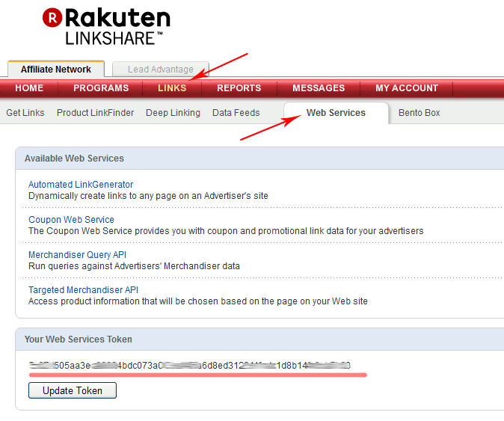
Task: Select the Web Services sub-tab
Action: 336,113
